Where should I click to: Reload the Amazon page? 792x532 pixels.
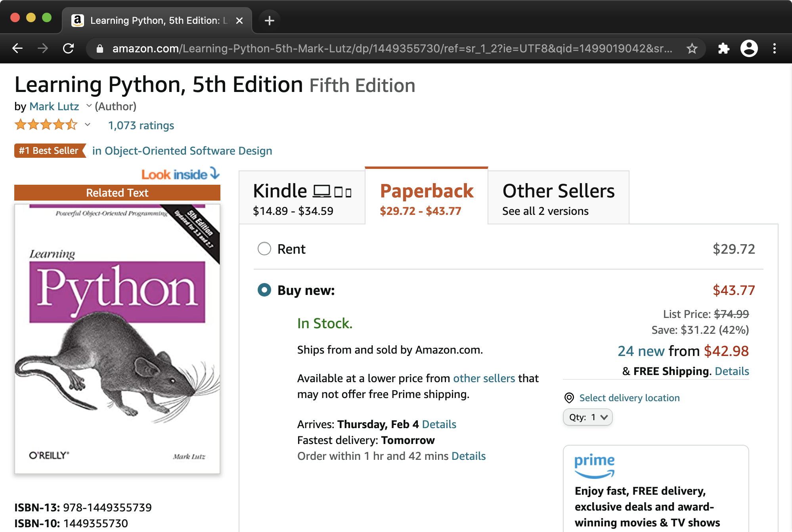coord(69,48)
